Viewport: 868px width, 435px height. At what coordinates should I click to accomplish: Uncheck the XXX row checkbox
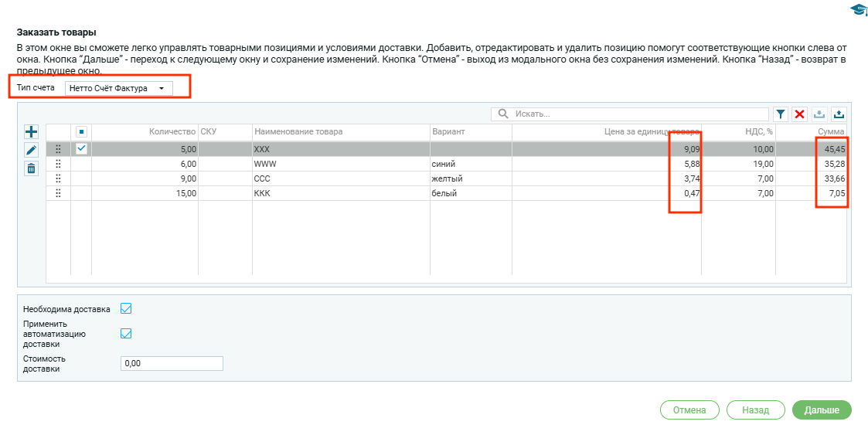pyautogui.click(x=81, y=149)
